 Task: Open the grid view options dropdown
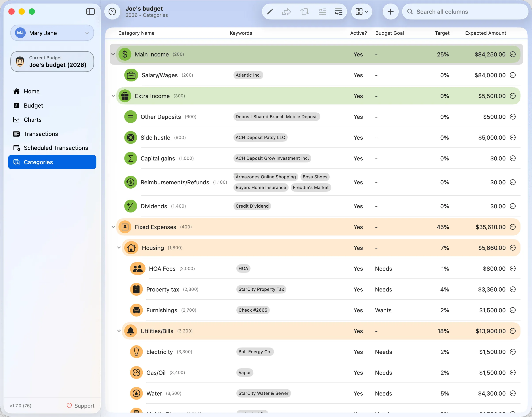[x=362, y=12]
